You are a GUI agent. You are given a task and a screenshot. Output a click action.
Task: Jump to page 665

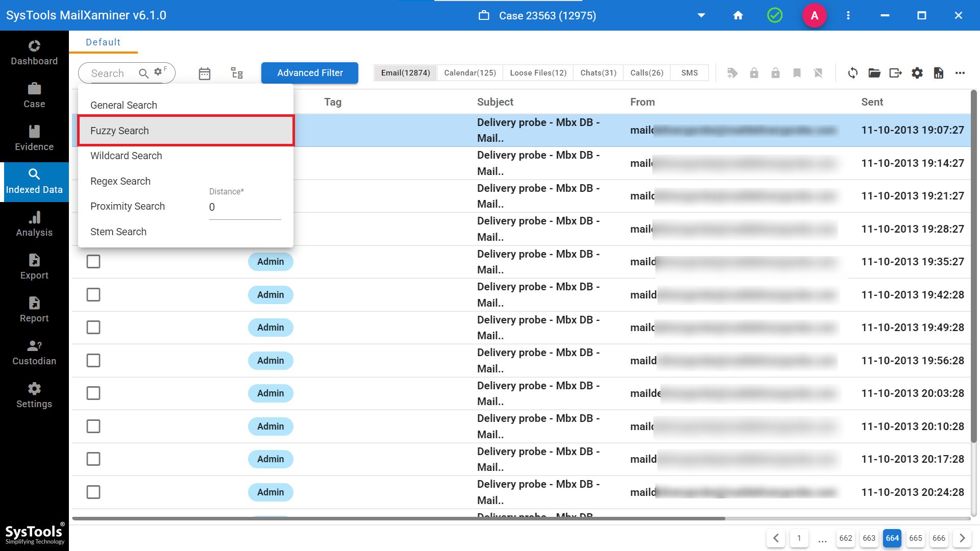pyautogui.click(x=916, y=538)
